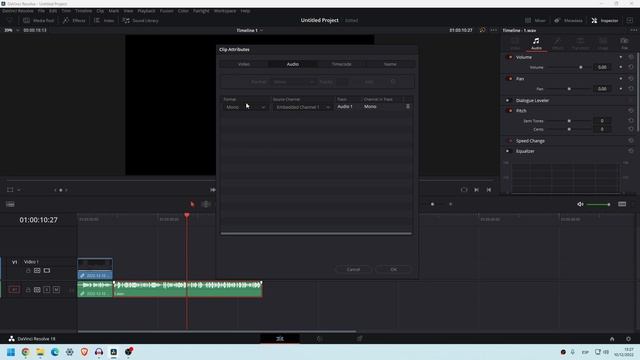The image size is (640, 360).
Task: Switch to Timecode tab in Clip Attributes
Action: point(341,64)
